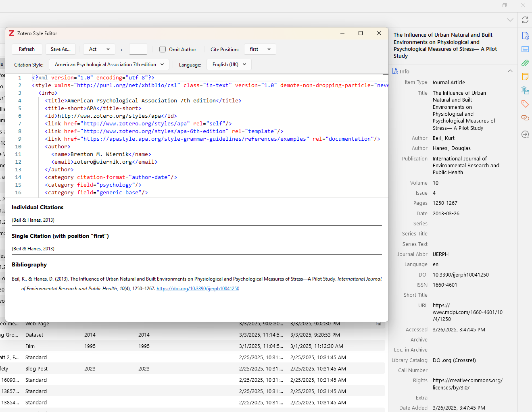Viewport: 532px width, 412px height.
Task: Open the Act citation mode dropdown
Action: 99,49
